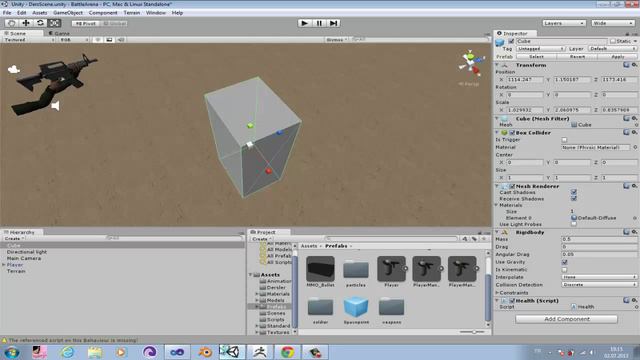This screenshot has width=640, height=360.
Task: Open Blender from the taskbar
Action: point(205,352)
